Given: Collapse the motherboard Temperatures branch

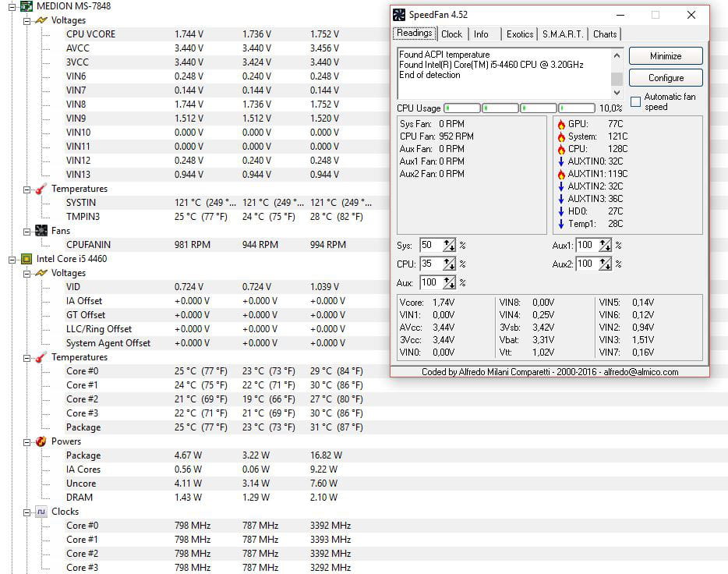Looking at the screenshot, I should click(26, 189).
